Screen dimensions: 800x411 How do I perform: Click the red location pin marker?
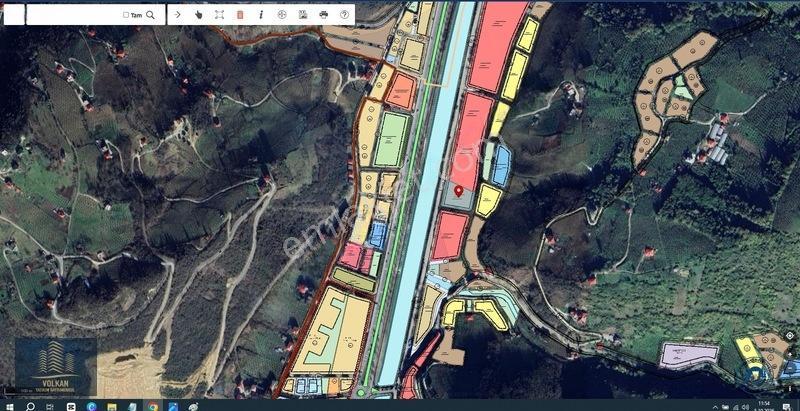[458, 191]
